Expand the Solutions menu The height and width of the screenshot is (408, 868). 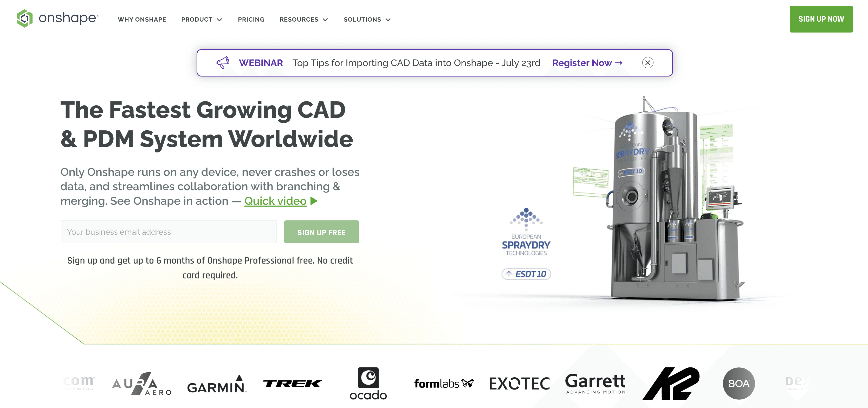pyautogui.click(x=367, y=20)
